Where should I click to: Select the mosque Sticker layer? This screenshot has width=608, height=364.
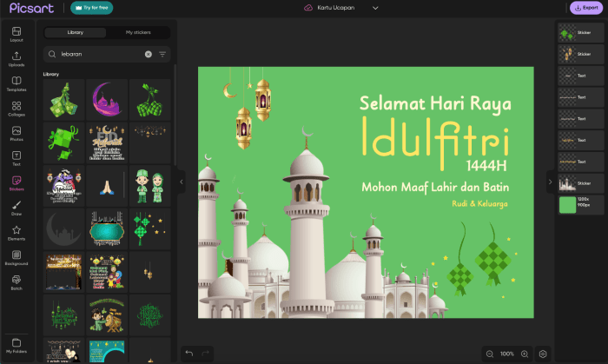pyautogui.click(x=580, y=183)
